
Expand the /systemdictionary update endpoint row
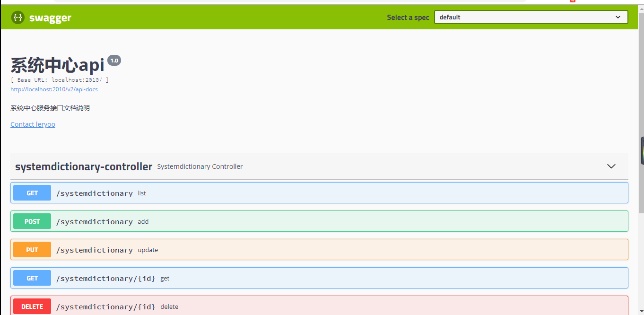pyautogui.click(x=331, y=250)
